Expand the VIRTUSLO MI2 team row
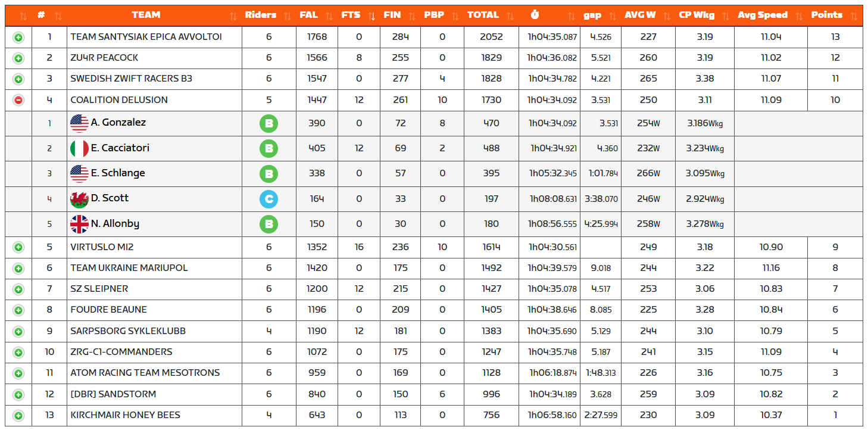 tap(18, 247)
